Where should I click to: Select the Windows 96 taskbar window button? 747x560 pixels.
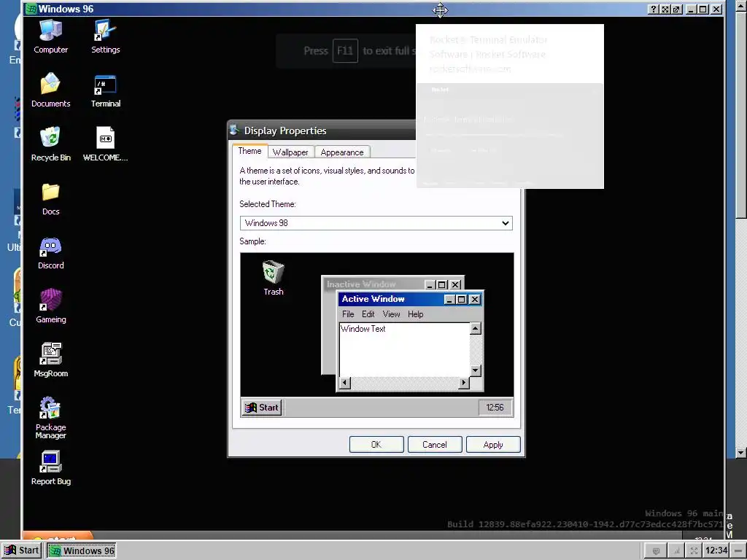coord(82,551)
